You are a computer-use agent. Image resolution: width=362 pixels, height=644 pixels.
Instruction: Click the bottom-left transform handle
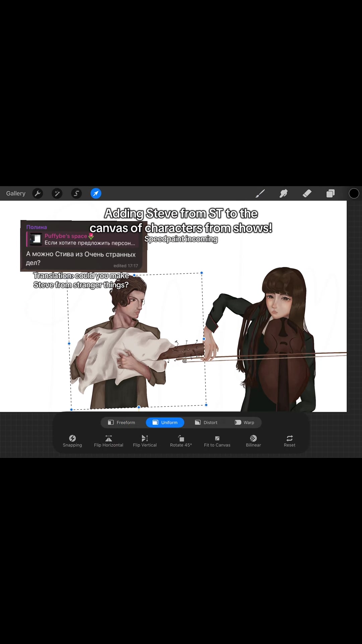coord(71,410)
